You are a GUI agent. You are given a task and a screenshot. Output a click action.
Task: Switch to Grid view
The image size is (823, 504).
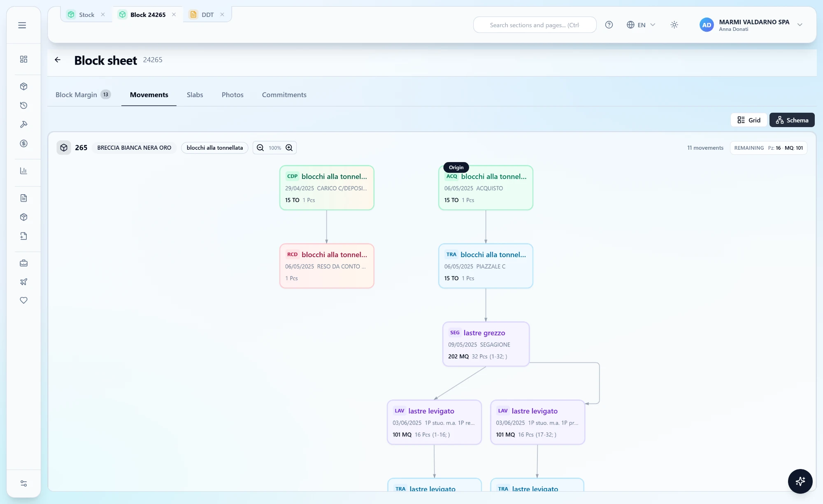[x=749, y=120]
